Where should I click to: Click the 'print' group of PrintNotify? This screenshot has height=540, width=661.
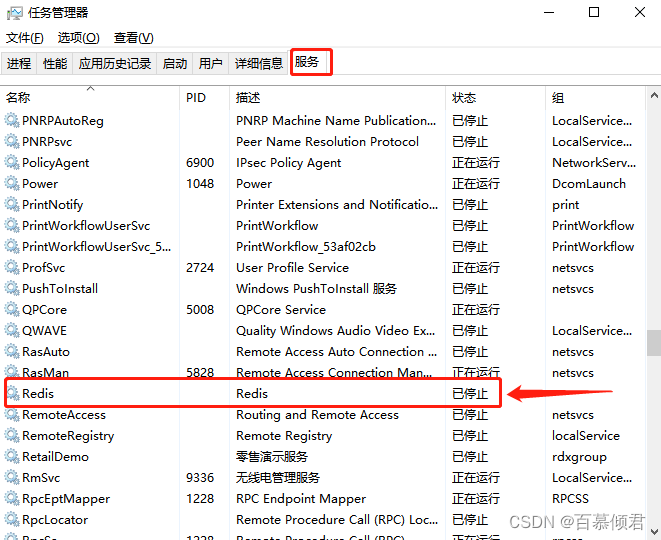566,205
